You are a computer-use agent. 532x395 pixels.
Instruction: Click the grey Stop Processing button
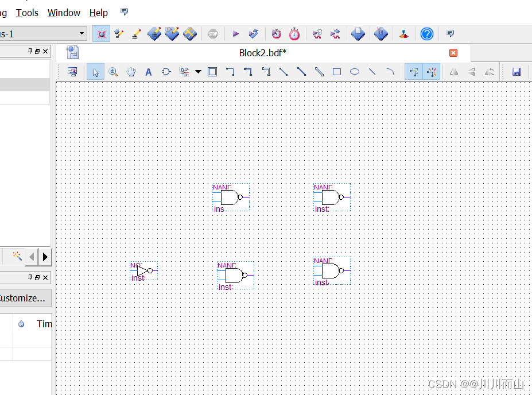pos(213,34)
